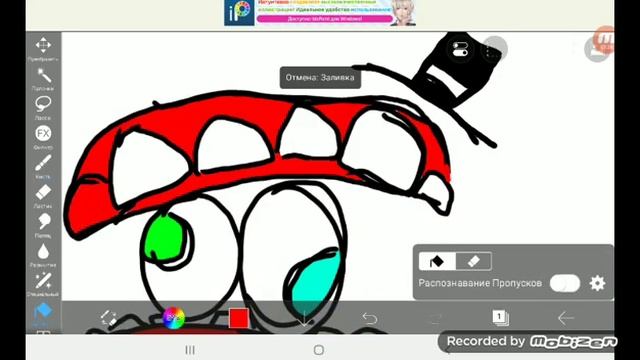This screenshot has width=640, height=360.
Task: Tap the Распознавание Пропусков label
Action: [x=480, y=283]
